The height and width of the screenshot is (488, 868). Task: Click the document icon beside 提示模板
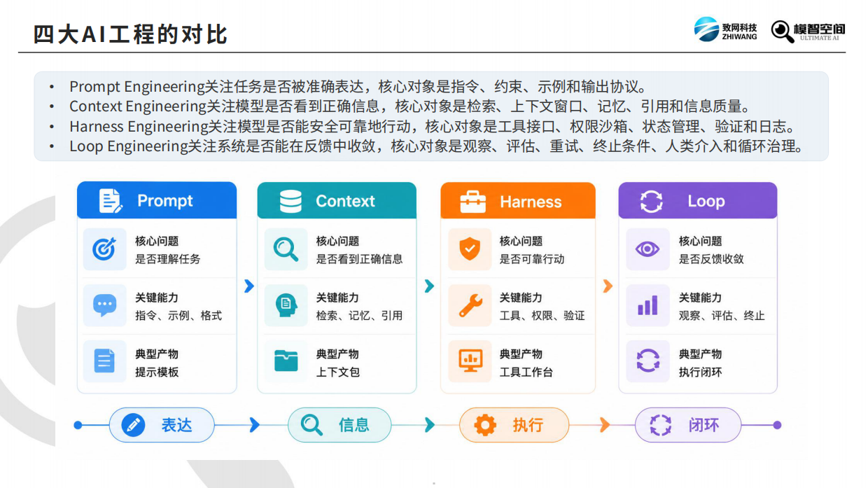click(104, 361)
